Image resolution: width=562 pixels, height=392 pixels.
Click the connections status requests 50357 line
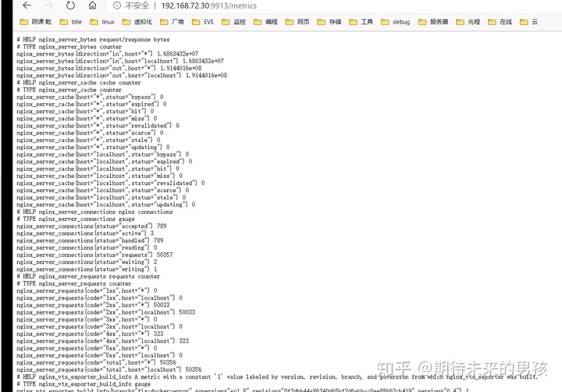point(94,255)
